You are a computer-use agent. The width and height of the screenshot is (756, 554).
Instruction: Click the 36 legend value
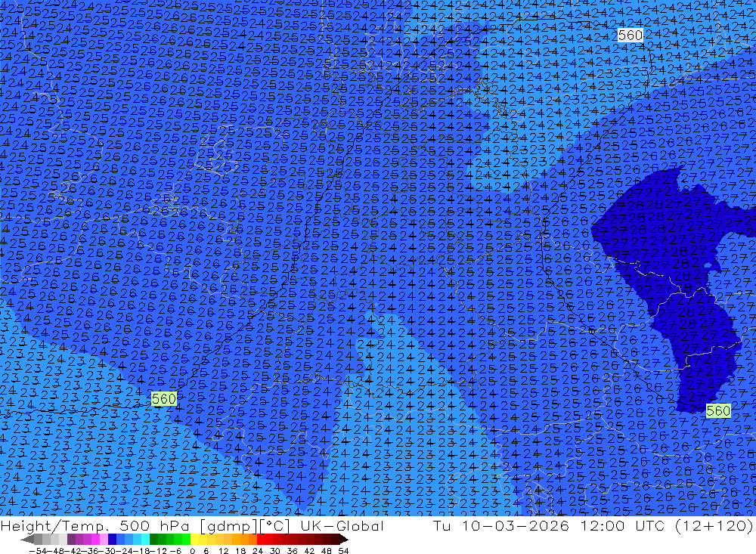[x=292, y=551]
